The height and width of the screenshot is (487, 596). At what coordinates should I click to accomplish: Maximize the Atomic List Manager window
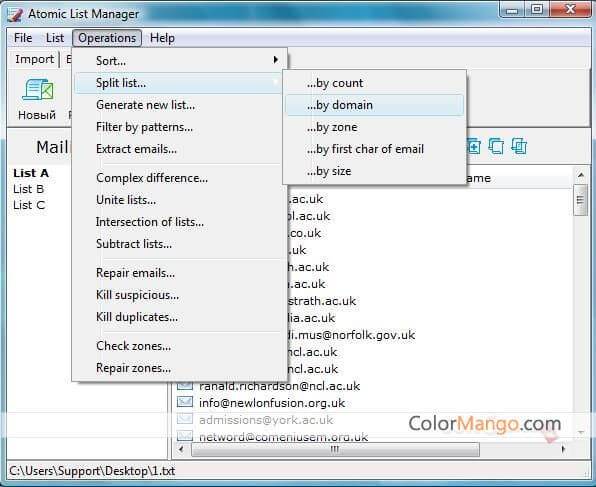coord(537,10)
